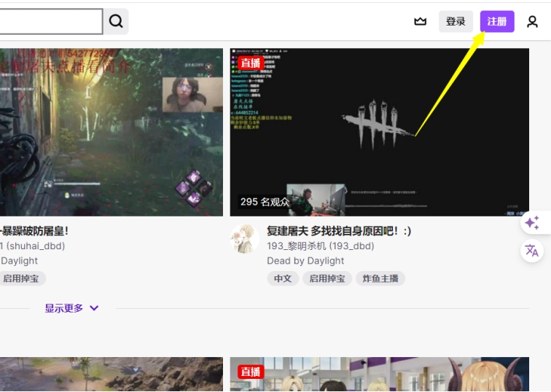Expand 显示更多 show more
The width and height of the screenshot is (551, 392).
click(71, 308)
